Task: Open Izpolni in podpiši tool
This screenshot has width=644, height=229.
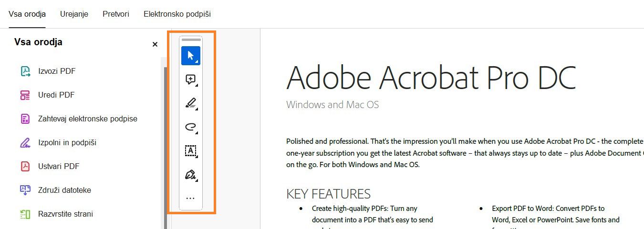Action: pos(67,143)
